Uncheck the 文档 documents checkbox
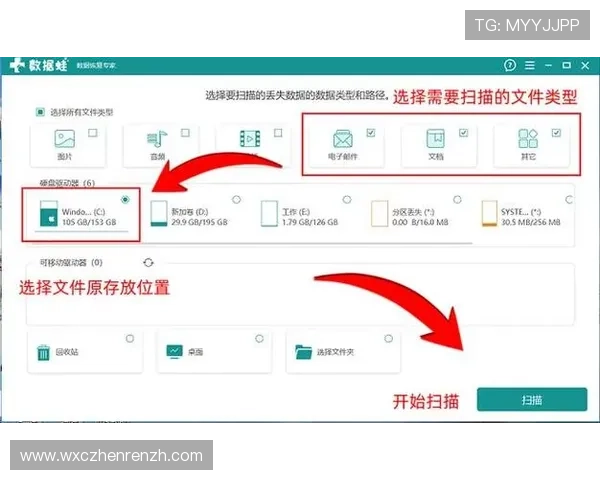600x480 pixels. [463, 133]
